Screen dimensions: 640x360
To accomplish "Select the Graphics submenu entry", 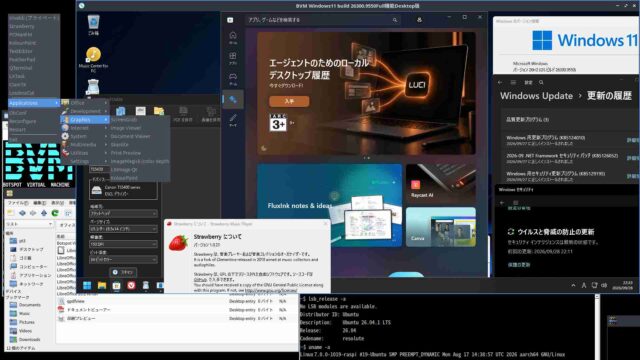I will point(84,120).
